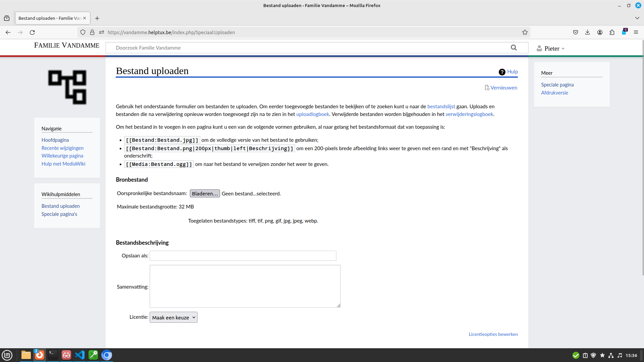Click the Save to Pocket icon
The width and height of the screenshot is (644, 362).
pos(576,32)
